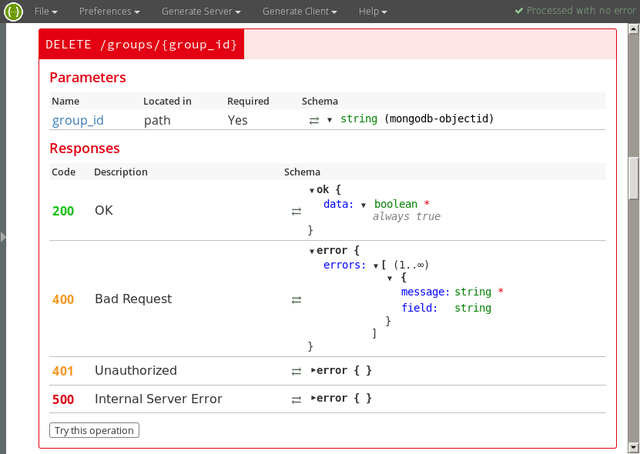Click the vertical scrollbar thumb
The image size is (640, 454).
pos(633,177)
